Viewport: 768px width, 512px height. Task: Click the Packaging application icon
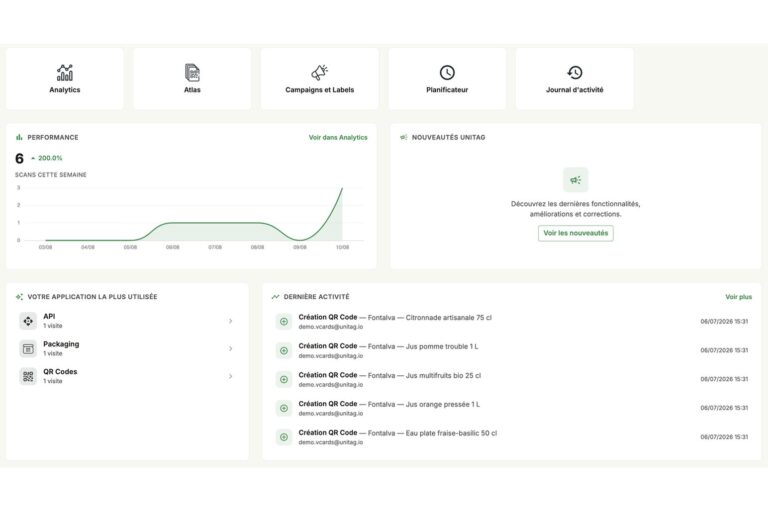[28, 348]
